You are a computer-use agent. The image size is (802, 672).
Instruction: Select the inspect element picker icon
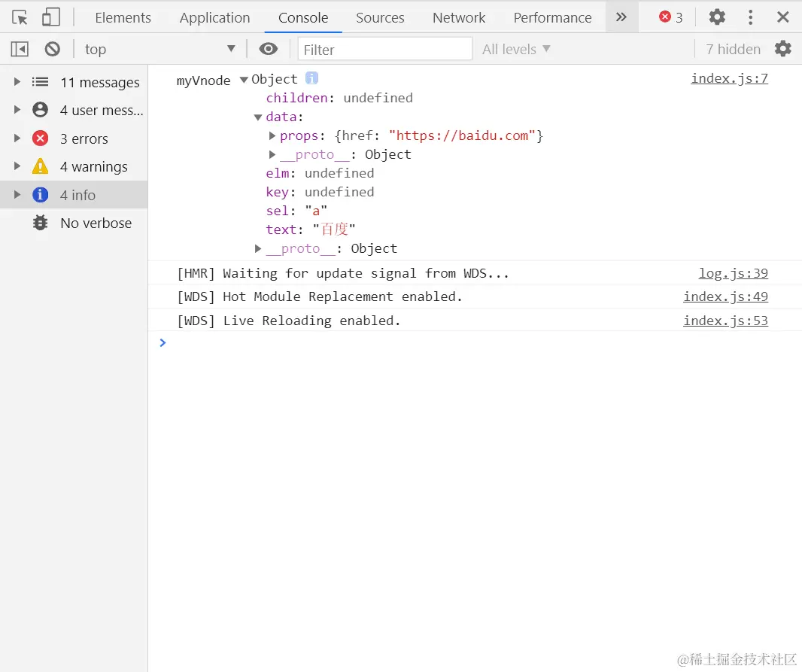click(20, 17)
